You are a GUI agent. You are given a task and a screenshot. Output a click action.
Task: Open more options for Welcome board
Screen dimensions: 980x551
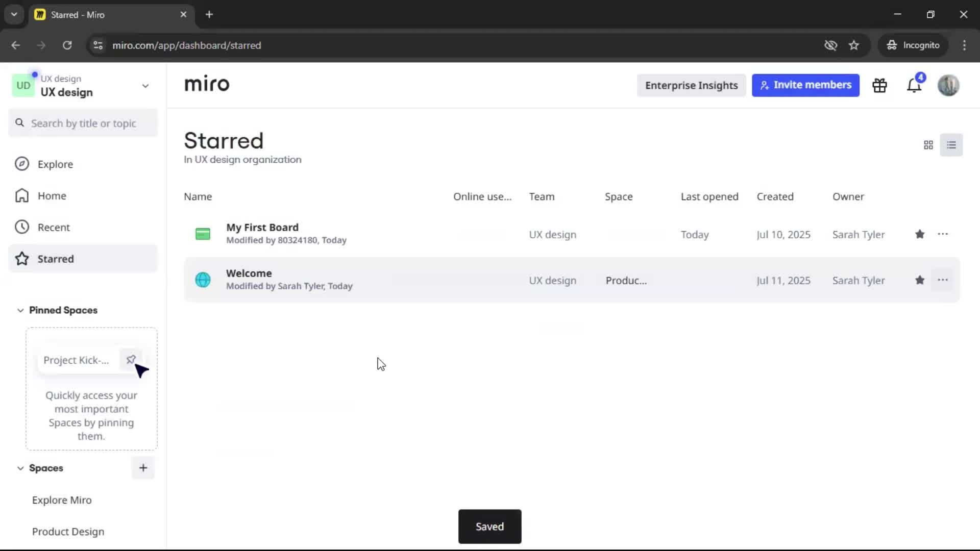coord(943,280)
